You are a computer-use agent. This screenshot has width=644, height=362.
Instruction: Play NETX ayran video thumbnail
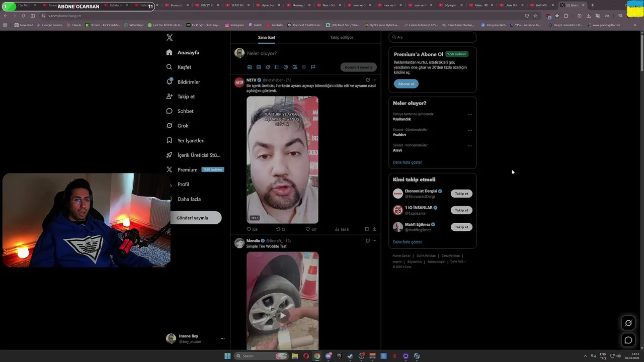coord(282,160)
